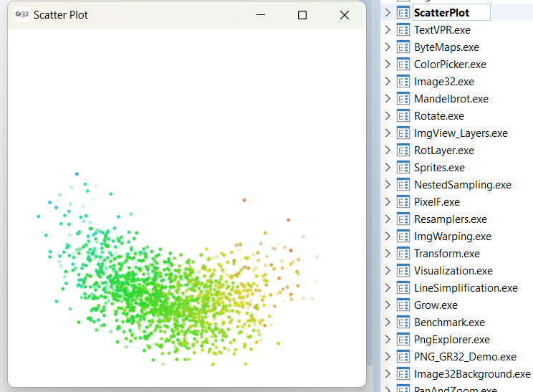
Task: Click the Gr32 icon in Scatter Plot title bar
Action: (x=22, y=14)
